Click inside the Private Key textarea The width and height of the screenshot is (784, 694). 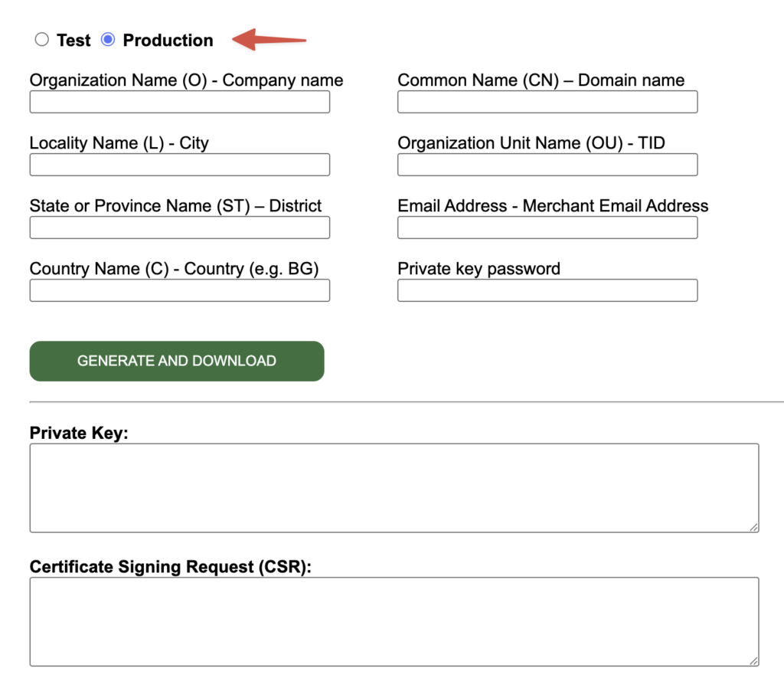[x=394, y=486]
